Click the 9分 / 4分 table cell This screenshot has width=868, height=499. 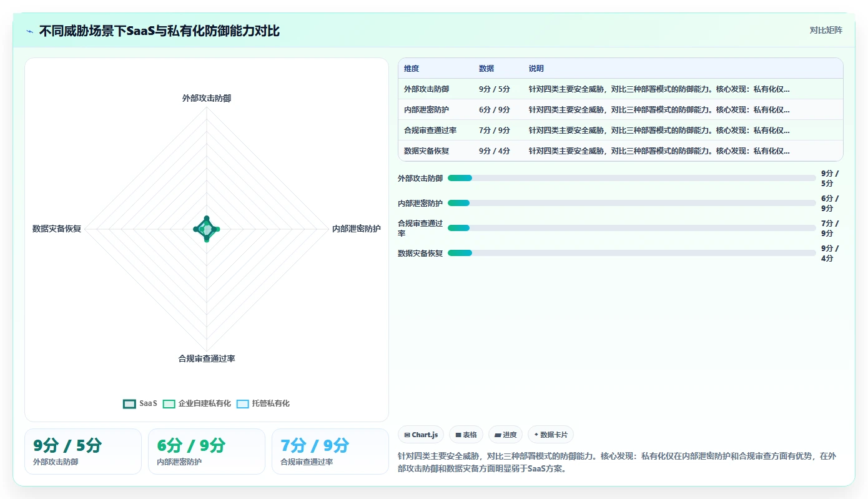tap(495, 151)
